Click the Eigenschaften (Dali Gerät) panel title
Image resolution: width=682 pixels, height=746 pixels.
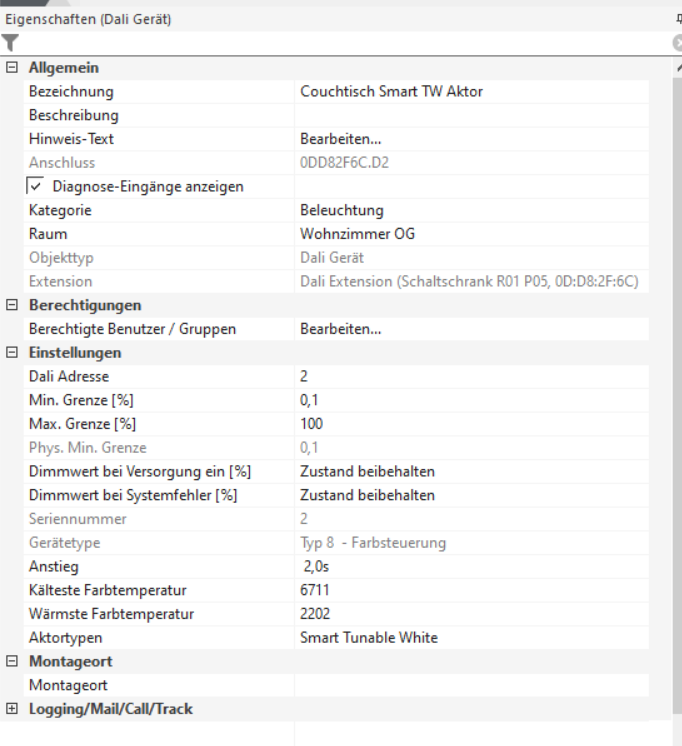pos(88,20)
